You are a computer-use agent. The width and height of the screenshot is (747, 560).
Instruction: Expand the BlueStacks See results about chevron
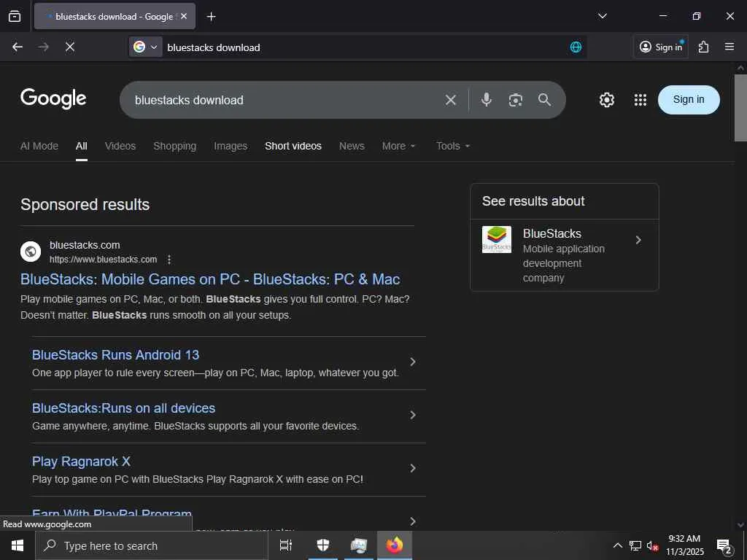[x=638, y=240]
